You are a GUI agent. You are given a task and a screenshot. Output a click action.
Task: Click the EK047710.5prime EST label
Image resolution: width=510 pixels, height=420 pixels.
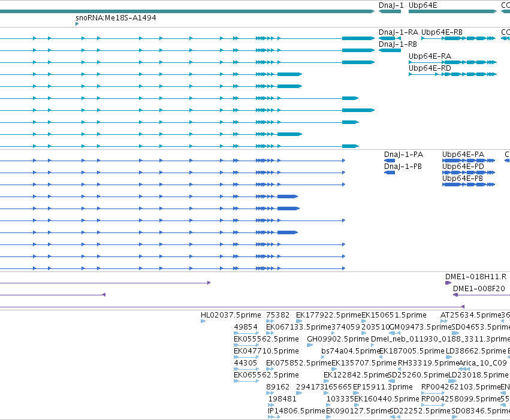pos(266,351)
